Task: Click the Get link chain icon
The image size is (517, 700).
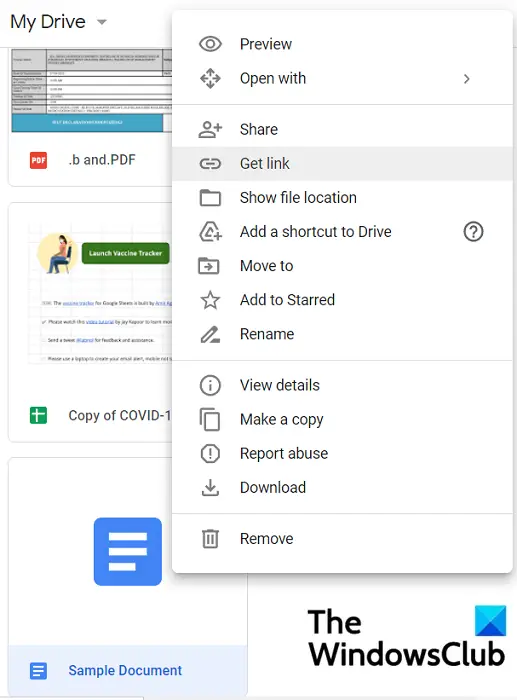Action: (210, 164)
